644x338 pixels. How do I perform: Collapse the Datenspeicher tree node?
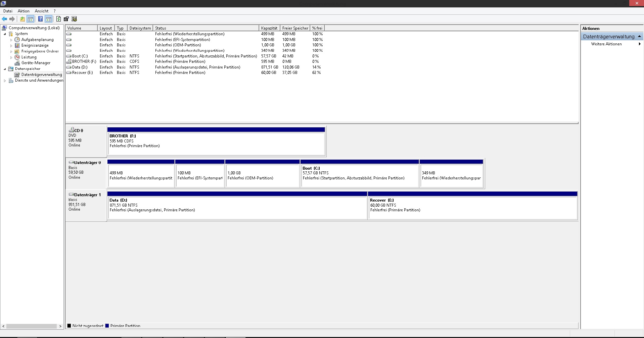(x=5, y=69)
